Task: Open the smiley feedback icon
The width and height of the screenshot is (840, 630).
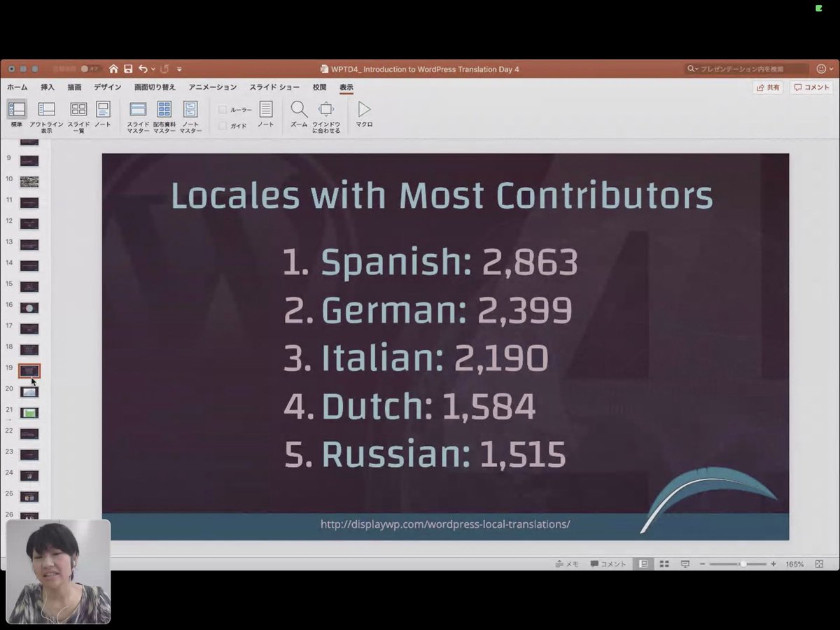Action: 822,69
